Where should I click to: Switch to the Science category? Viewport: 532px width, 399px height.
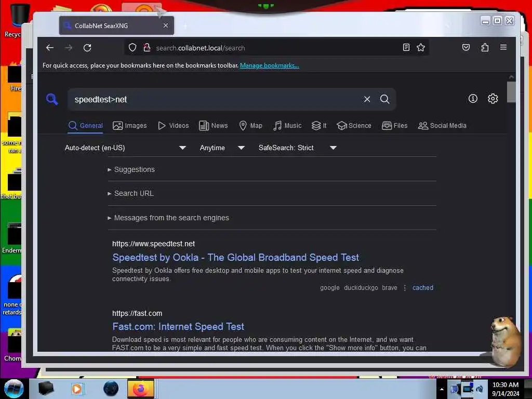354,126
